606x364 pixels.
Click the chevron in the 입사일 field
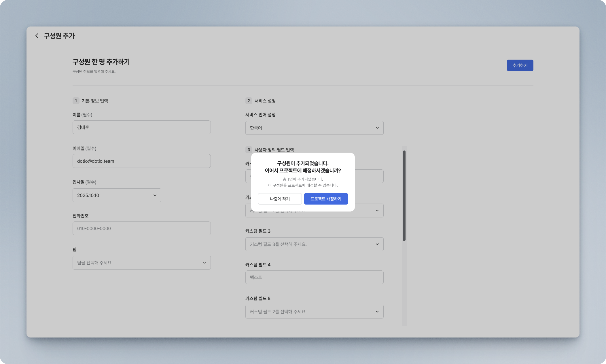(x=155, y=195)
